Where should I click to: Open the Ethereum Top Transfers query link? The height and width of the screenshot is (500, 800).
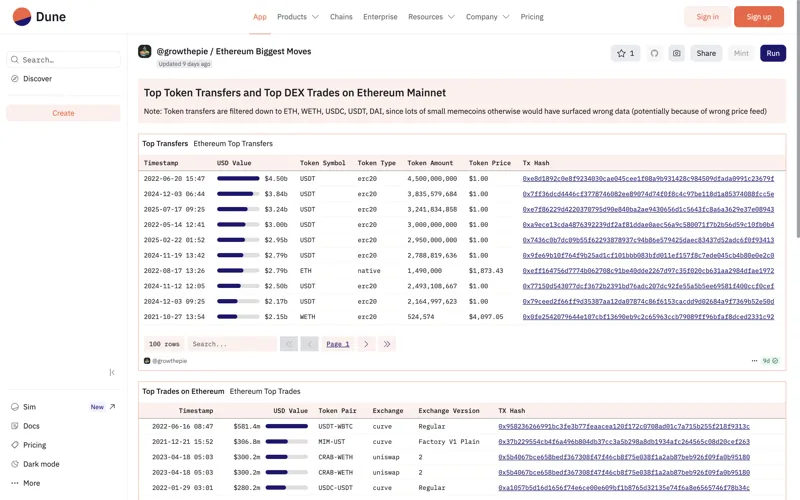tap(233, 143)
